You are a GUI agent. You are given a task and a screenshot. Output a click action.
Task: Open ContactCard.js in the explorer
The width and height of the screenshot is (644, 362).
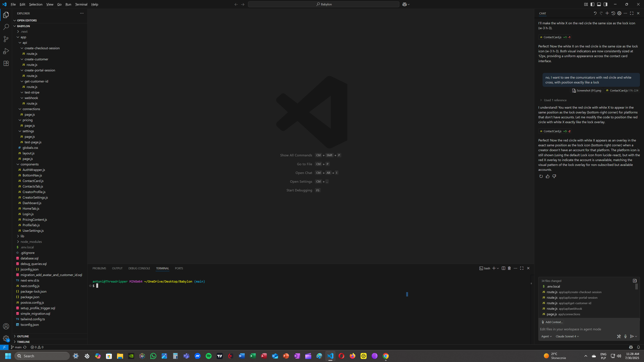coord(33,181)
